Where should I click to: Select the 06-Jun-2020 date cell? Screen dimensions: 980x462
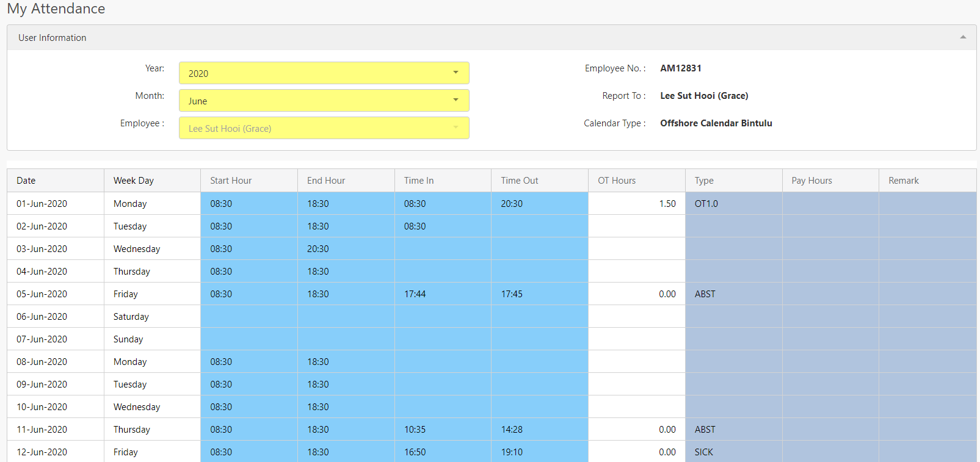coord(56,317)
